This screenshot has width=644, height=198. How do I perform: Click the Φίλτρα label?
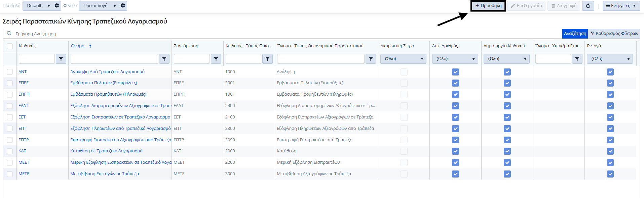[x=70, y=6]
